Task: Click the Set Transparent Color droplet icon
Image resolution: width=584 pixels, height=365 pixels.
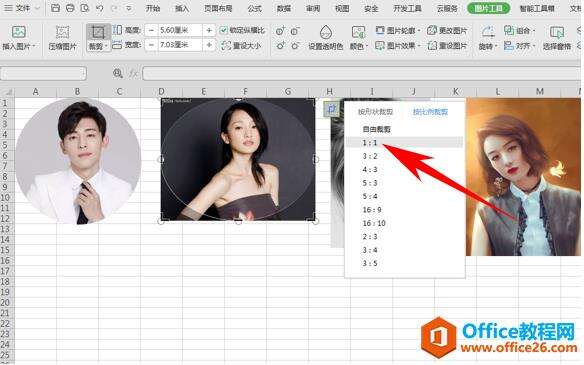Action: (326, 32)
